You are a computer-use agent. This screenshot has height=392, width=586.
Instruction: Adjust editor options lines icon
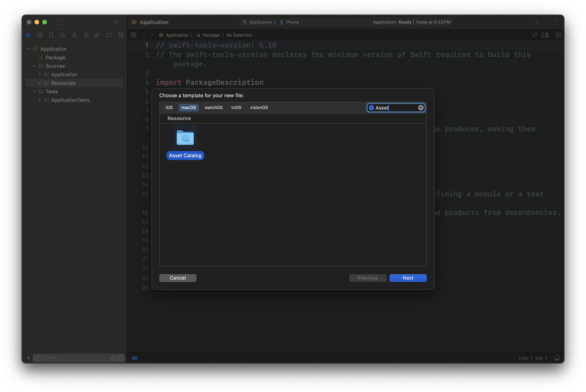click(x=545, y=35)
